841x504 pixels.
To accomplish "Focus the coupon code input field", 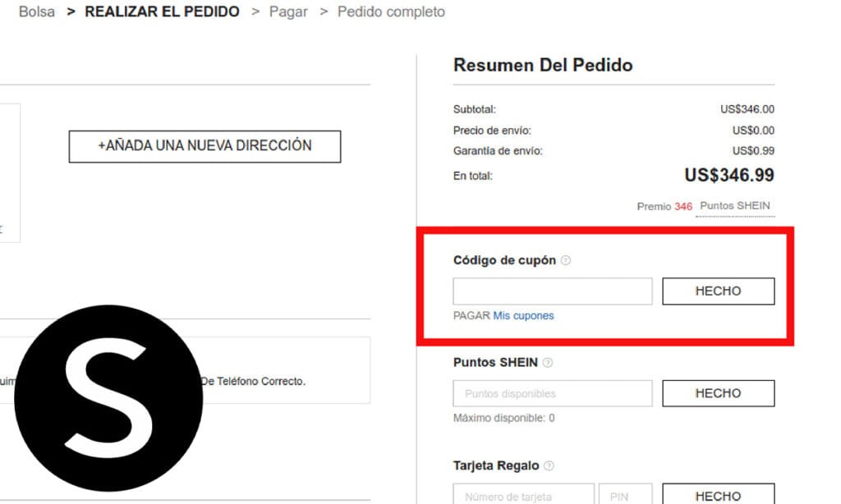I will [553, 291].
